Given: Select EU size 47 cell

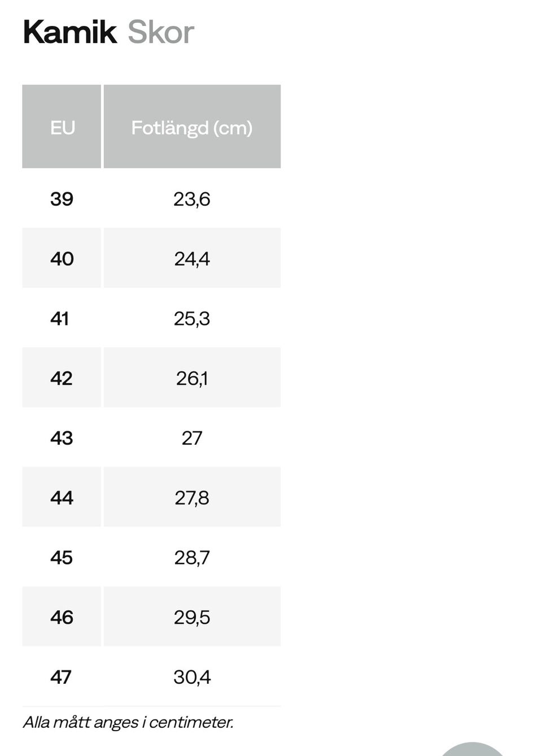Looking at the screenshot, I should pos(61,677).
